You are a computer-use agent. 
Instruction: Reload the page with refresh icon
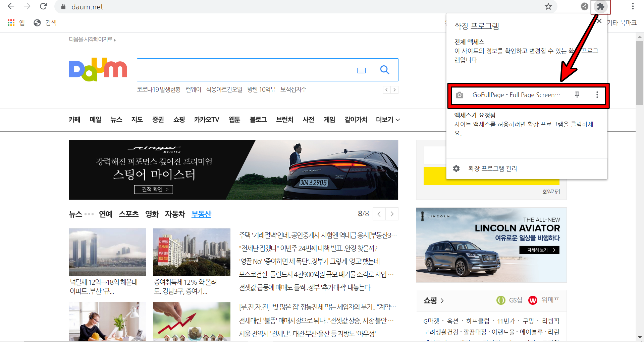[x=43, y=6]
